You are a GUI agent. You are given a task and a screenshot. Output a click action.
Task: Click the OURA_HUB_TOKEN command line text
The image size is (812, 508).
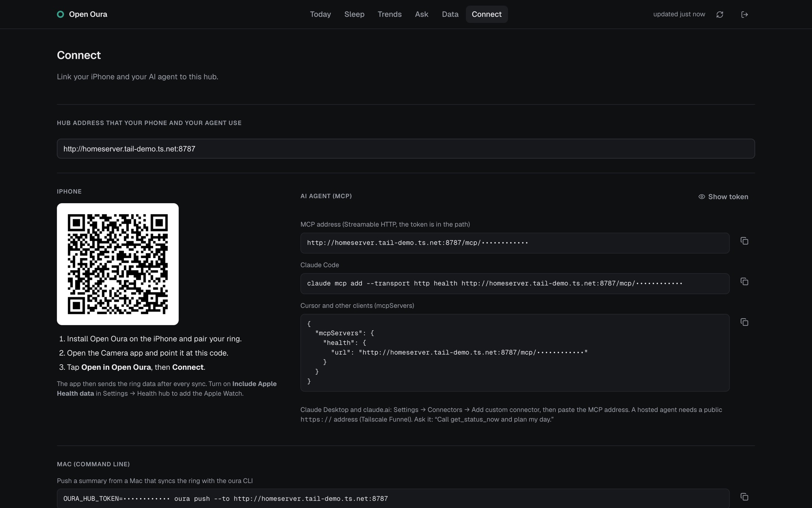[225, 499]
